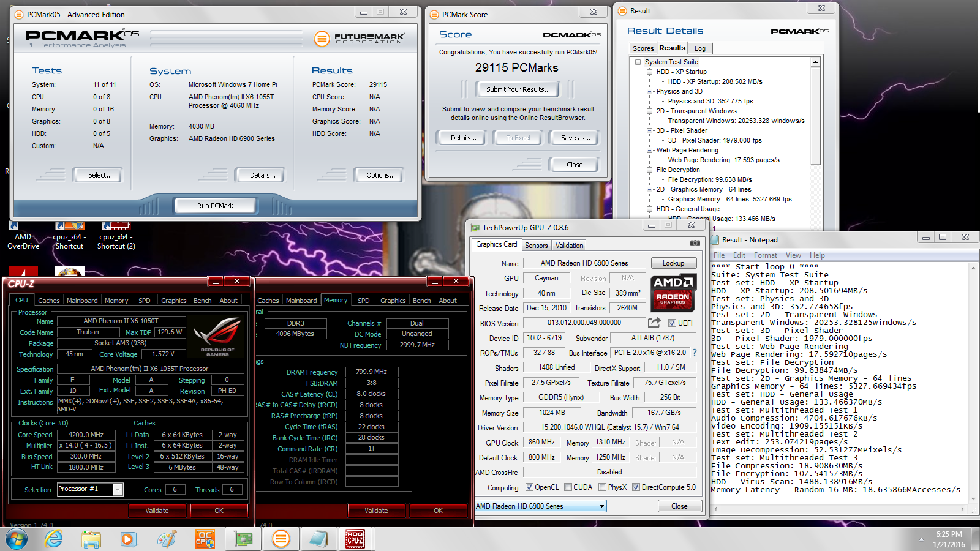
Task: Click the Notepad horizontal scrollbar right arrow
Action: click(962, 509)
